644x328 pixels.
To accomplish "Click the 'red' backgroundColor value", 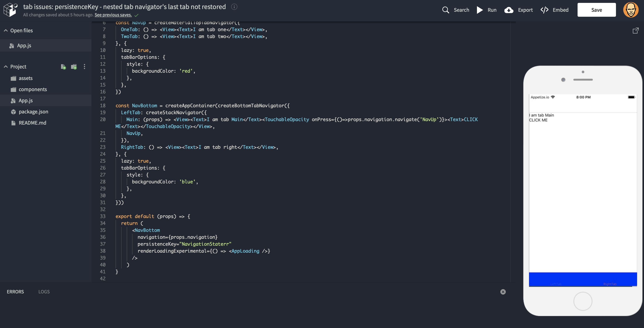I will (186, 71).
